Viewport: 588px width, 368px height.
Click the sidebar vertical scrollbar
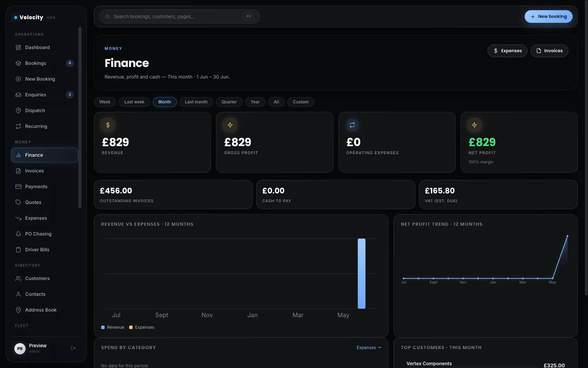coord(80,117)
